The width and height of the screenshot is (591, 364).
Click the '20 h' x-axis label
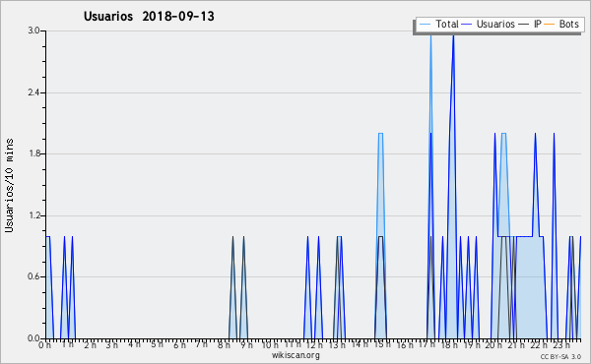(493, 344)
